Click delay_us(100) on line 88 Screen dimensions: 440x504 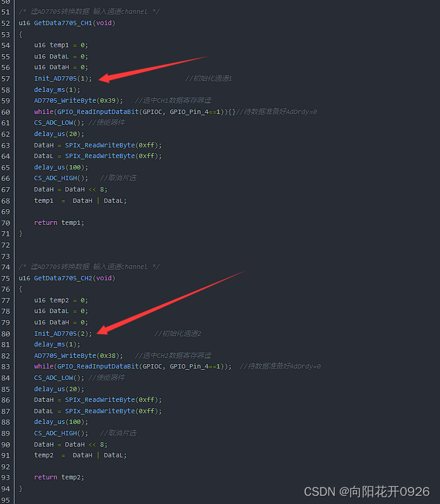[x=61, y=422]
